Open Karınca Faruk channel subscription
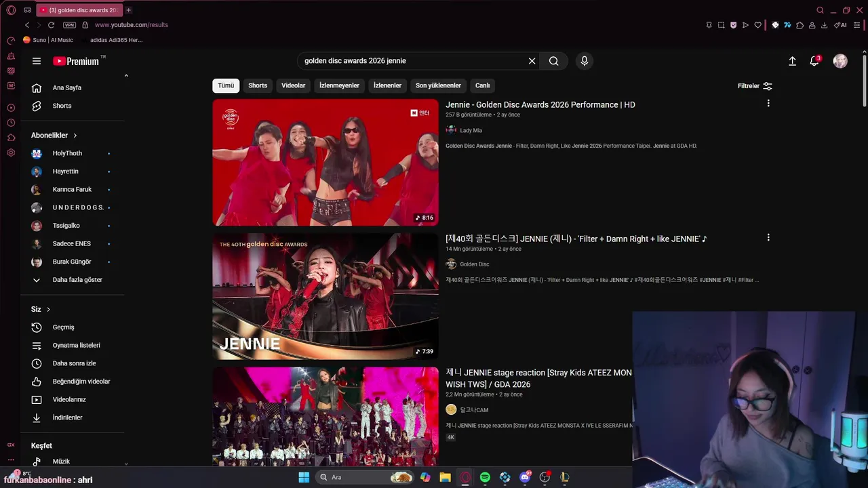 pos(71,189)
